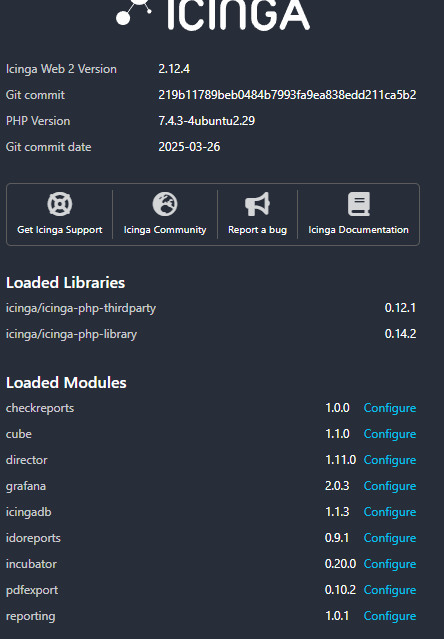This screenshot has width=444, height=639.
Task: Configure the grafana module
Action: (x=390, y=486)
